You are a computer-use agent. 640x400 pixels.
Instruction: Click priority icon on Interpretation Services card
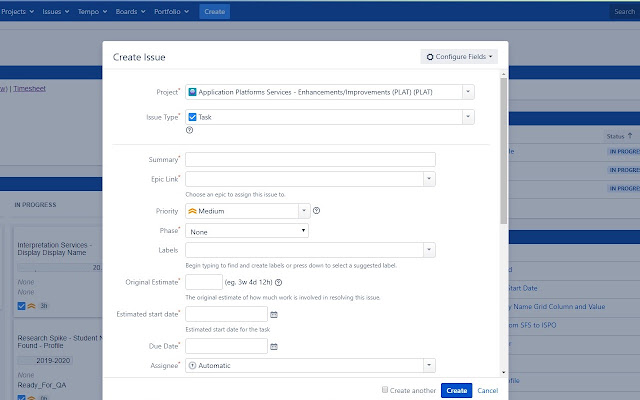point(31,306)
